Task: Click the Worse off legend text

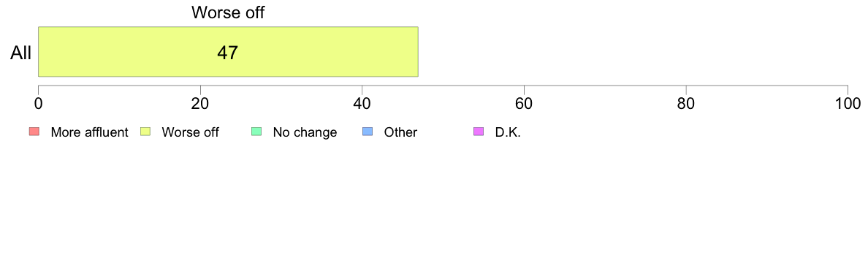Action: 190,132
